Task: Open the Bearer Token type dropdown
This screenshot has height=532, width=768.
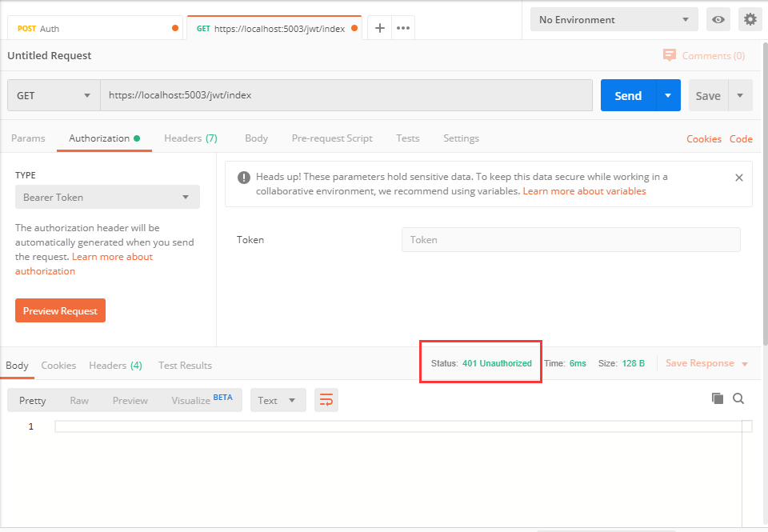Action: pyautogui.click(x=107, y=197)
